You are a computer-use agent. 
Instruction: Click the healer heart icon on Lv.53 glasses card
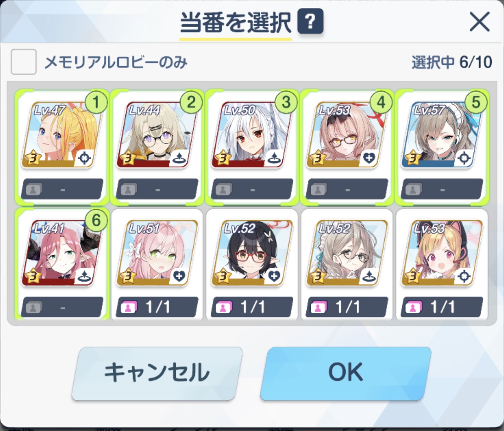point(369,158)
